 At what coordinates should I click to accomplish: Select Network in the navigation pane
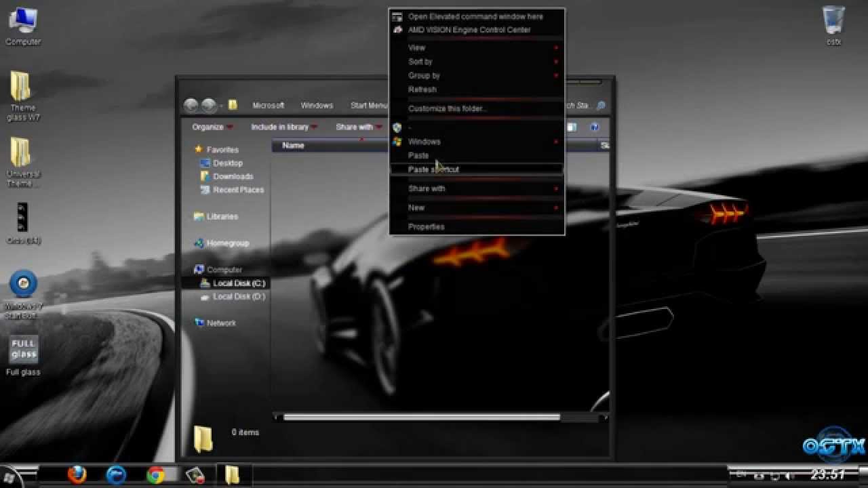[x=215, y=323]
